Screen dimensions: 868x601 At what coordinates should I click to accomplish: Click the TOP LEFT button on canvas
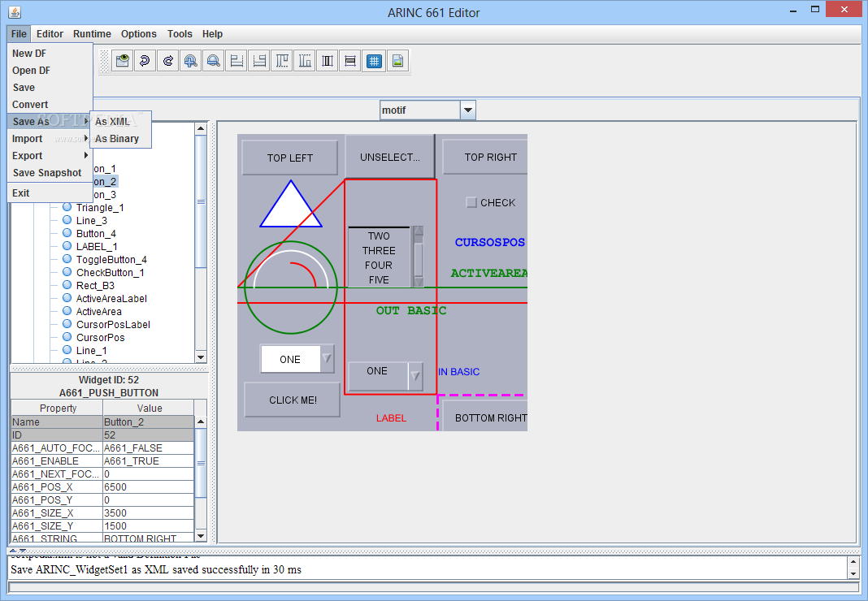[x=289, y=158]
